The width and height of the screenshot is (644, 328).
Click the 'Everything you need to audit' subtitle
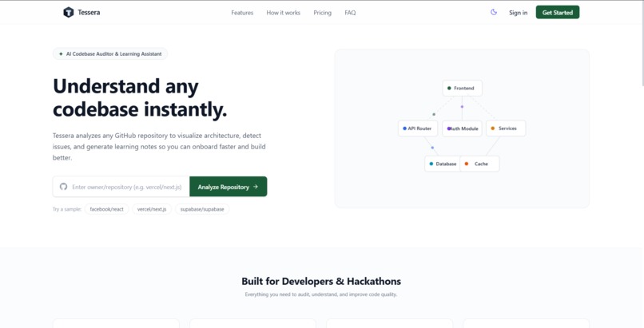pyautogui.click(x=321, y=294)
